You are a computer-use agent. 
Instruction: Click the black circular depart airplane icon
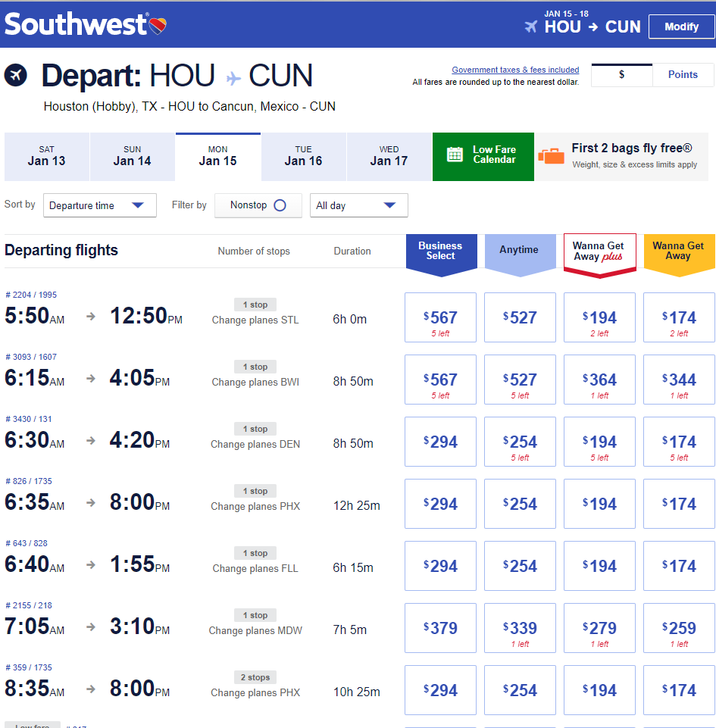(16, 75)
